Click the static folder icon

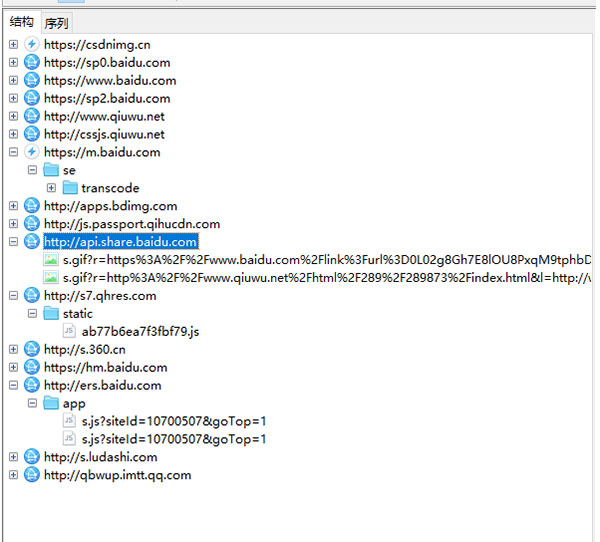(51, 313)
